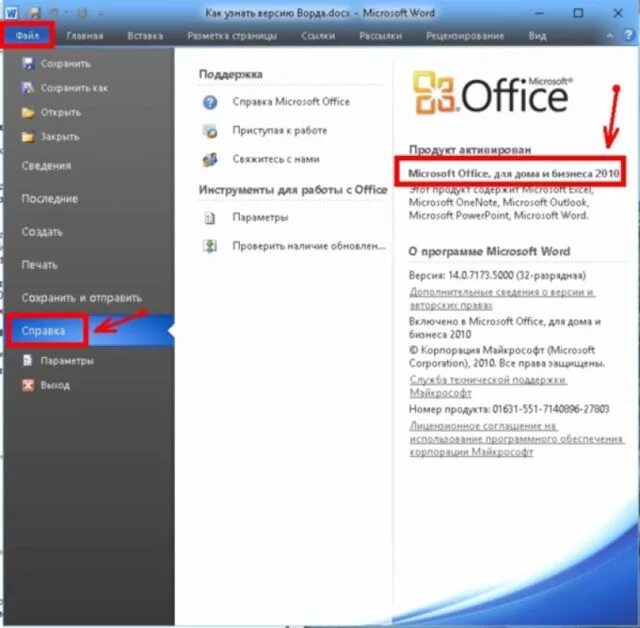Click the Номер продукта product ID text
The height and width of the screenshot is (628, 640).
[x=509, y=409]
